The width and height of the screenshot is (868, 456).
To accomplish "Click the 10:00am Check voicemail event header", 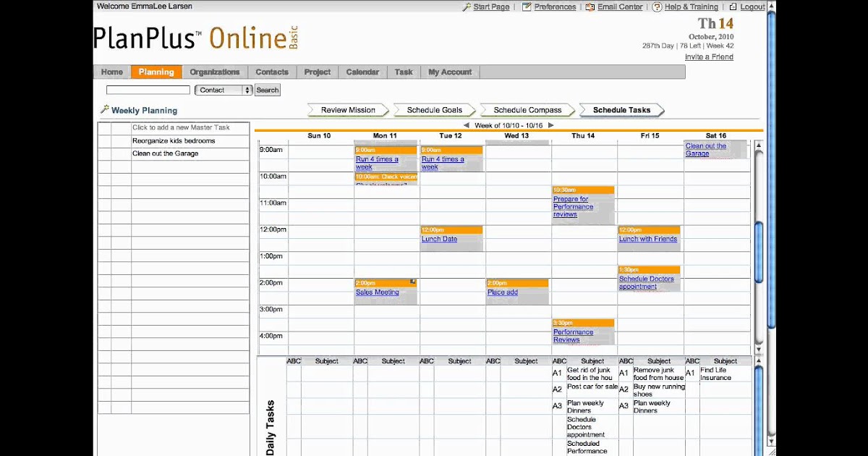I will click(386, 177).
